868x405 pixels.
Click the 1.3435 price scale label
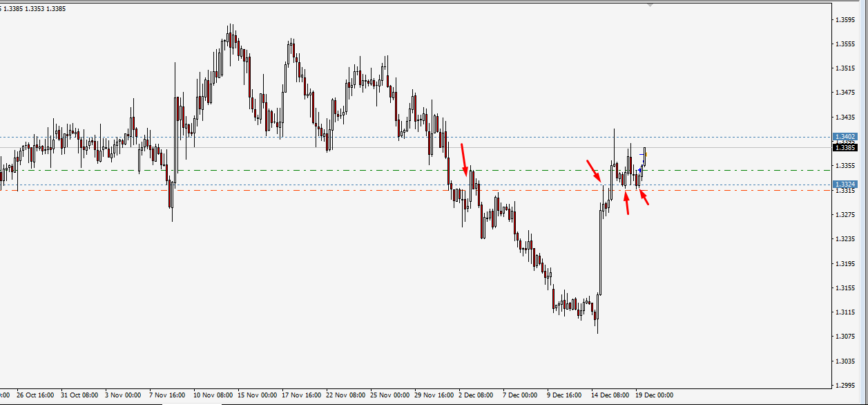pos(846,117)
